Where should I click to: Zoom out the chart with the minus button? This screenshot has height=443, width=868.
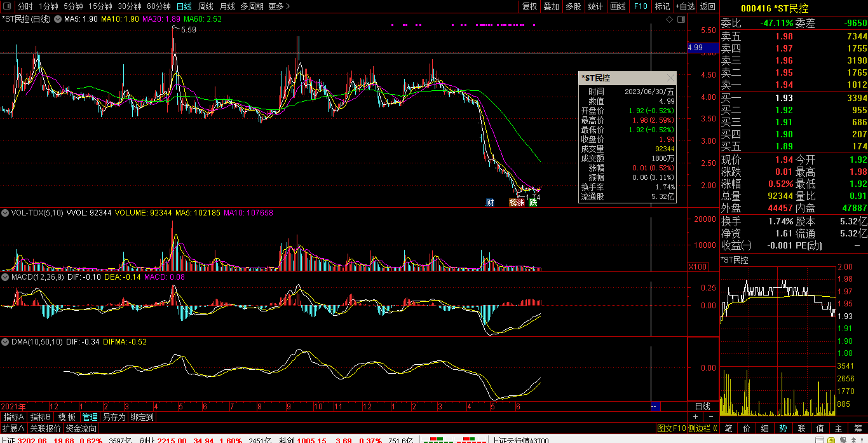click(711, 417)
